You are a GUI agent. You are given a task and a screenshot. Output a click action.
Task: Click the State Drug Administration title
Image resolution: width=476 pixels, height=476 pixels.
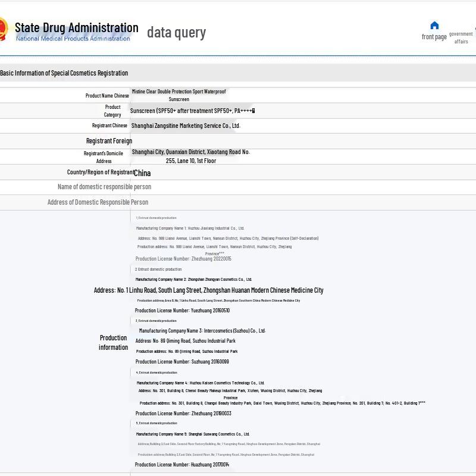click(x=76, y=27)
